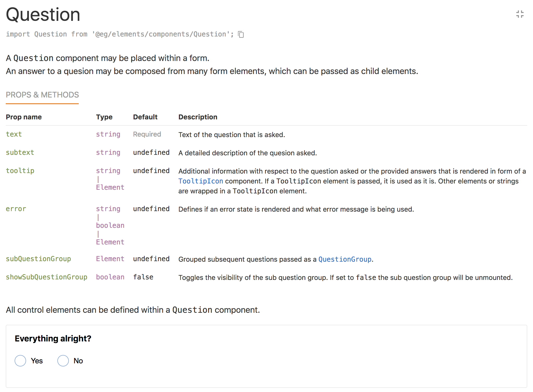Screen dimensions: 533x392
Task: Click the Question page heading
Action: 43,14
